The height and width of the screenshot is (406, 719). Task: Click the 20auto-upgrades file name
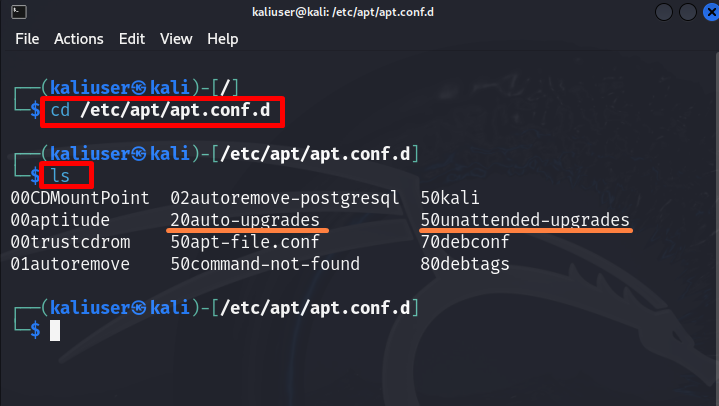[x=245, y=220]
